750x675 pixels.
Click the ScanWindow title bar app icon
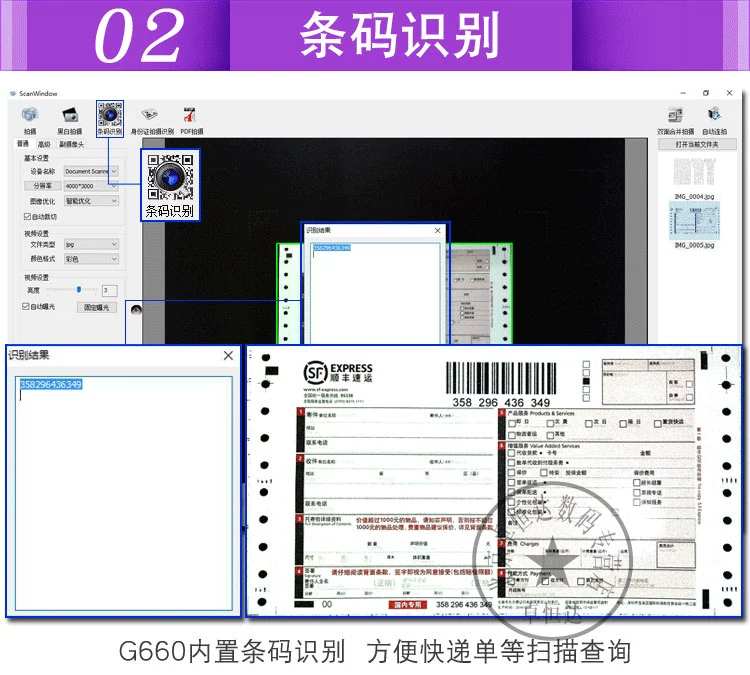click(x=13, y=93)
